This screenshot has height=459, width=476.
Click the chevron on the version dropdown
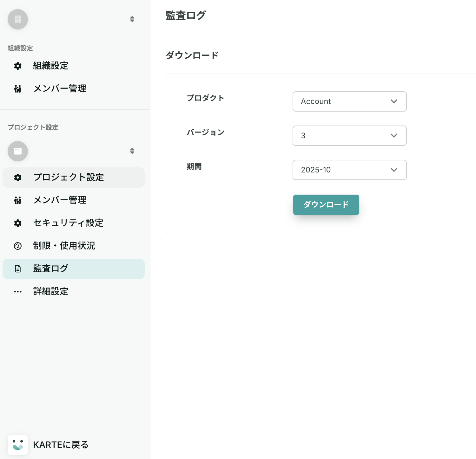pos(394,136)
